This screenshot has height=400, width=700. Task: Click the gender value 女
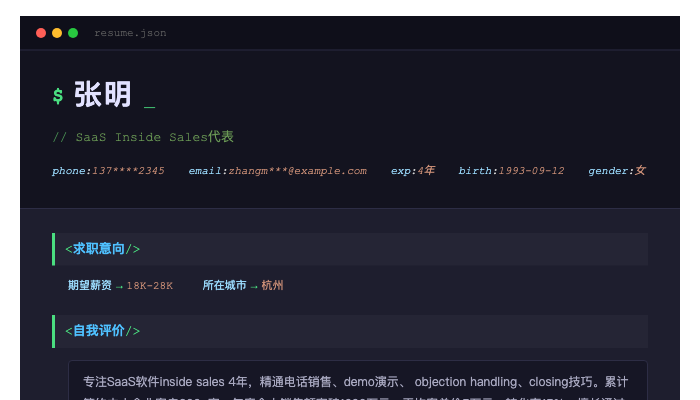click(x=640, y=170)
